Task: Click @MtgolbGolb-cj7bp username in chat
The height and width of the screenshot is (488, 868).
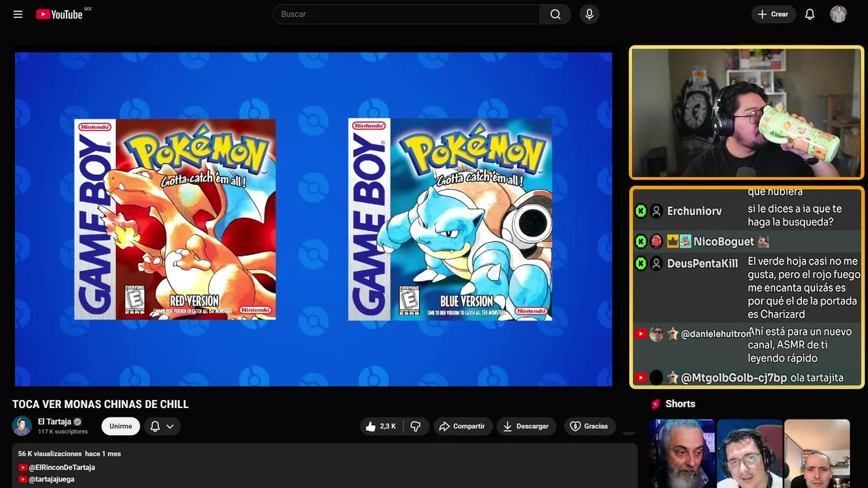Action: coord(734,378)
